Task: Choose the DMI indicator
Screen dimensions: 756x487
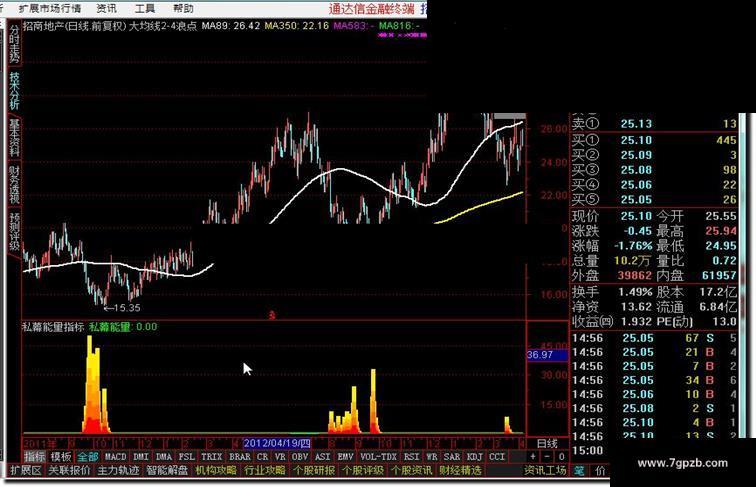Action: (141, 456)
